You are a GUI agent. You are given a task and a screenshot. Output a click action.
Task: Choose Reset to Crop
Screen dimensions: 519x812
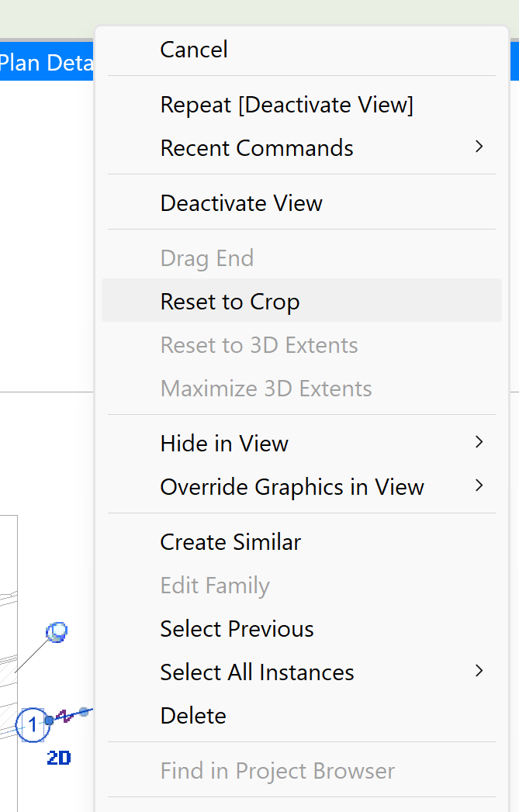230,301
